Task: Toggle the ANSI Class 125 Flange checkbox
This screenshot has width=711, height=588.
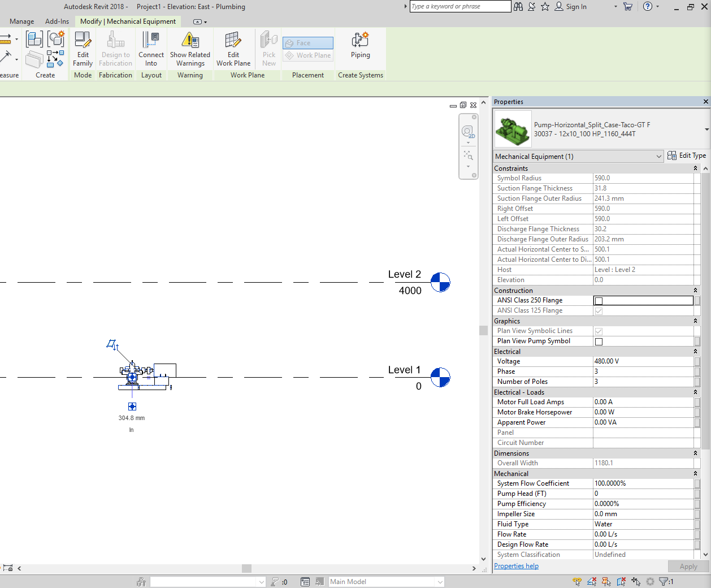Action: coord(599,311)
